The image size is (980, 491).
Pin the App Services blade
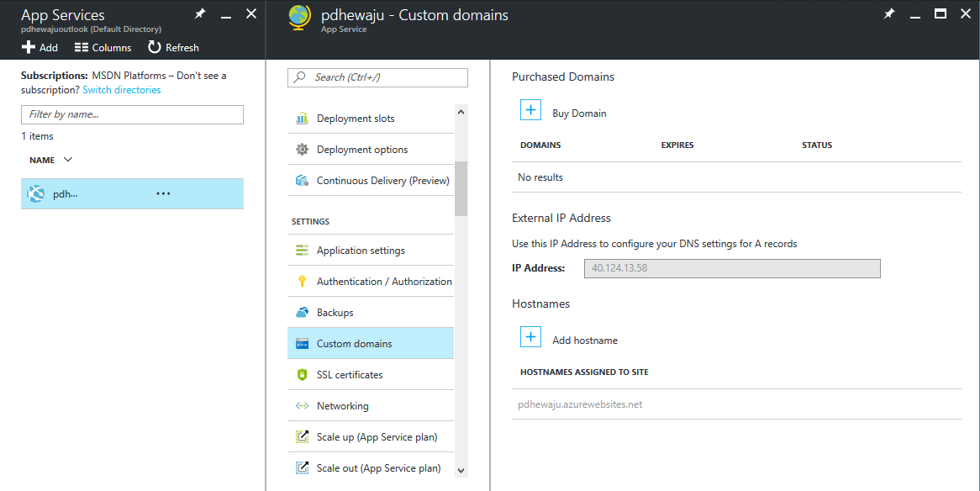(x=200, y=13)
